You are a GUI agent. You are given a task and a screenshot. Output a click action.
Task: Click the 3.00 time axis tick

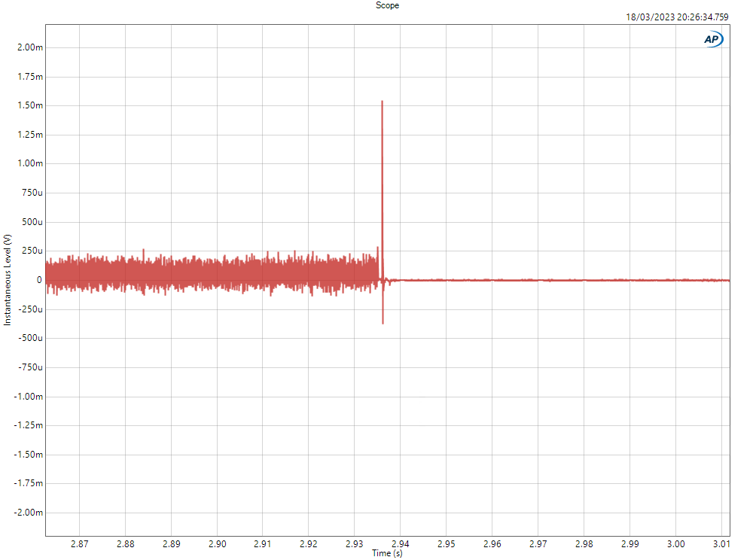[x=676, y=543]
